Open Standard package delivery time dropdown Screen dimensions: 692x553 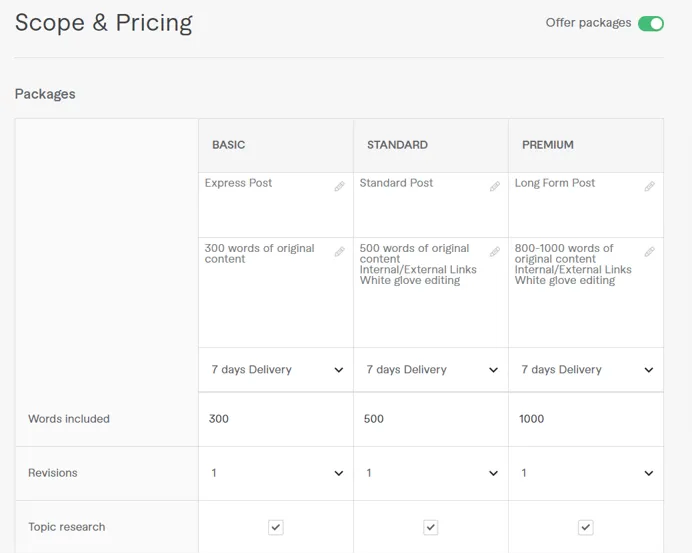[431, 370]
